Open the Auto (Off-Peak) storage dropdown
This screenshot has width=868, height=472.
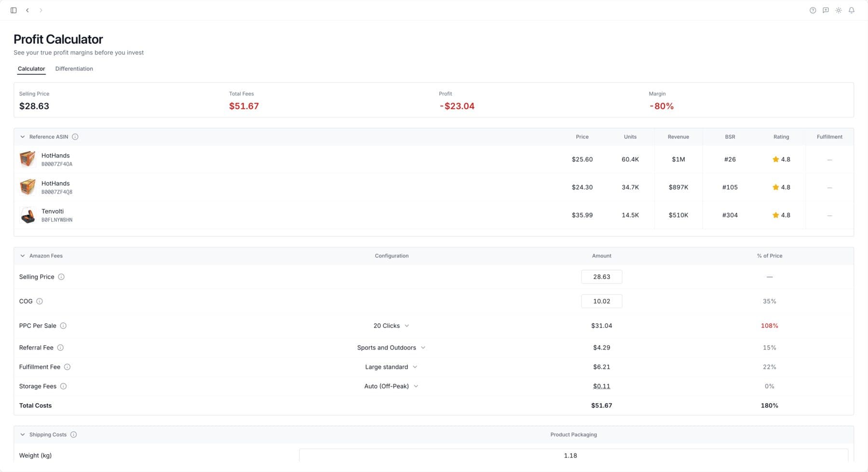tap(392, 386)
